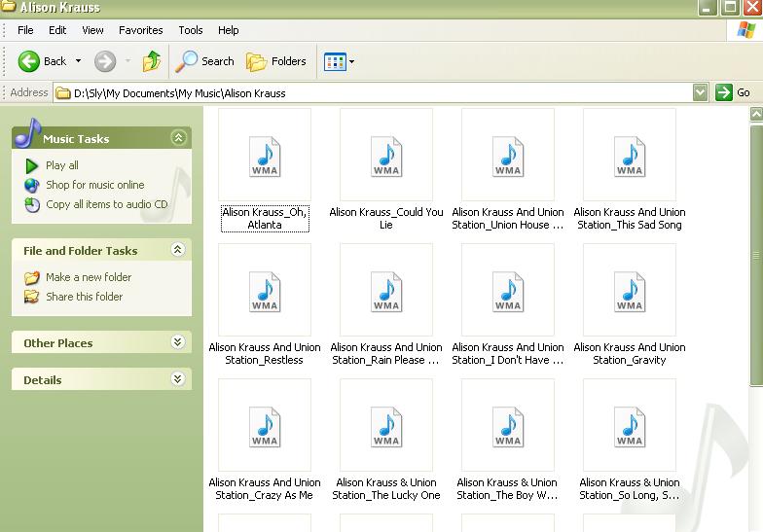Image resolution: width=763 pixels, height=532 pixels.
Task: Select Station_Gravity WMA file icon
Action: [x=630, y=292]
